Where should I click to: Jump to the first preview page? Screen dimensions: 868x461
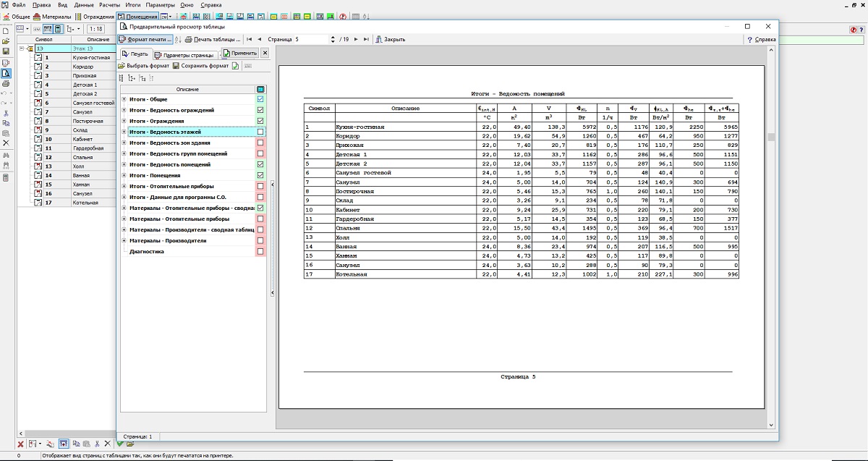[250, 39]
